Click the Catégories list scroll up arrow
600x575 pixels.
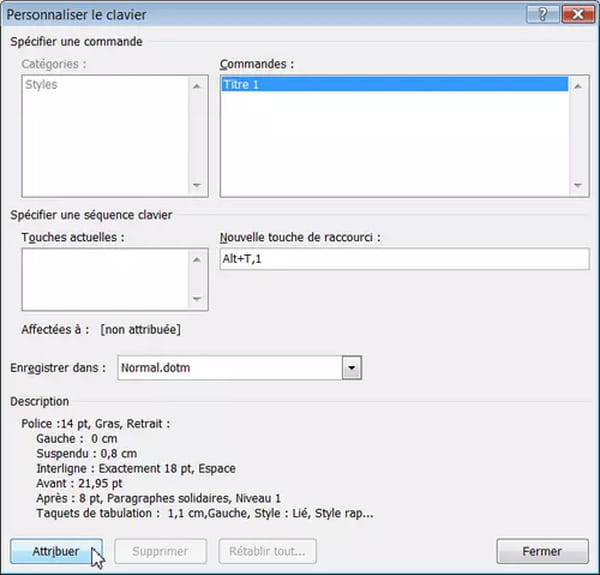click(x=197, y=86)
